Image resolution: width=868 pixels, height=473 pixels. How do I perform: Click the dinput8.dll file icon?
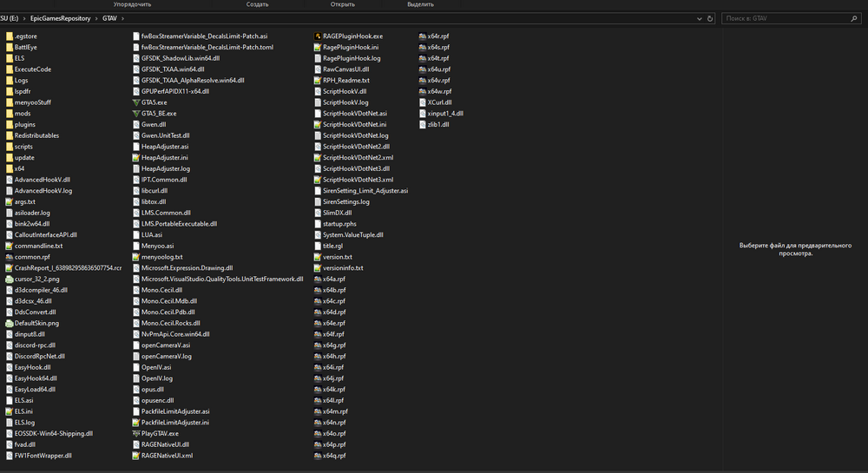coord(10,334)
